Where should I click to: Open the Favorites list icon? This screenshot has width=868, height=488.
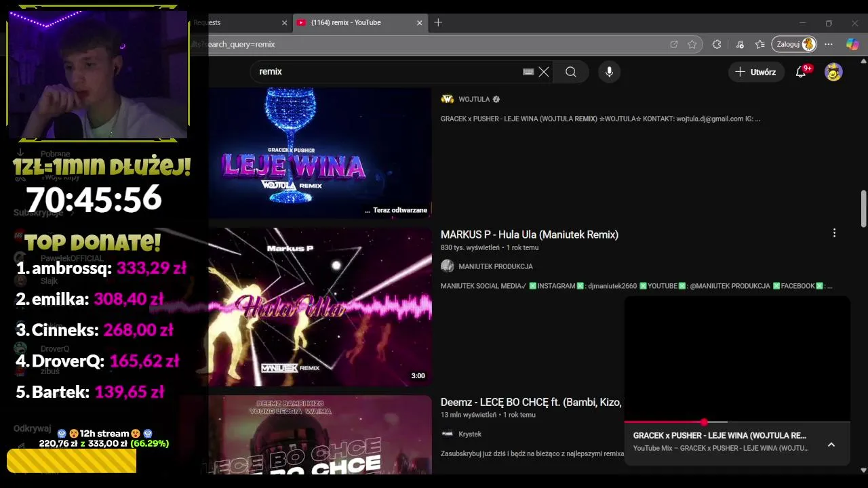coord(760,44)
